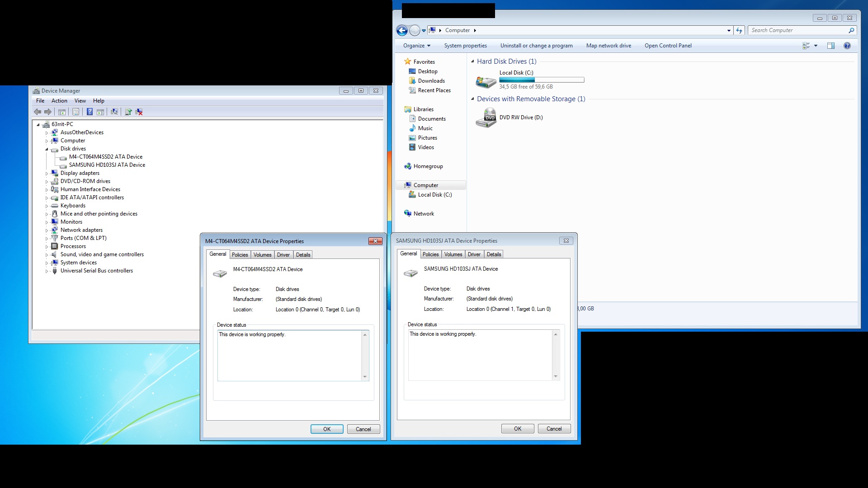Go back using Device Manager's back arrow
Viewport: 868px width, 488px height.
click(38, 112)
